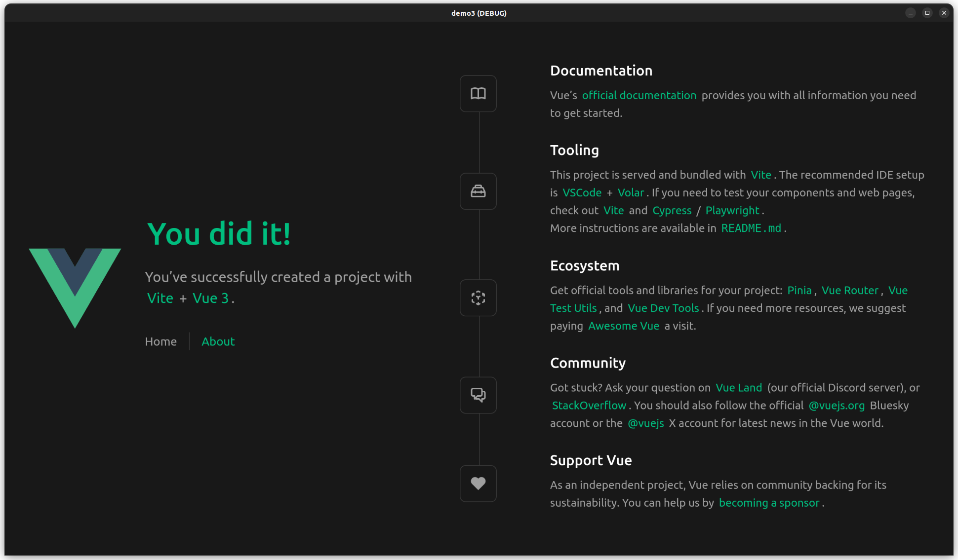
Task: Visit the Pinia link
Action: coord(799,290)
